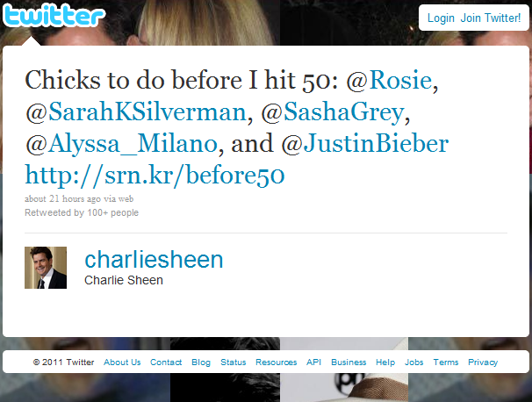Screen dimensions: 532x402
Task: Click the Twitter logo
Action: click(x=54, y=15)
